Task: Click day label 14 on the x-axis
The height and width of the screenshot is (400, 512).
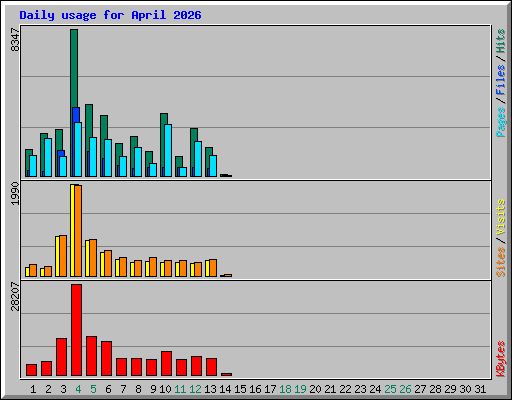Action: (225, 389)
